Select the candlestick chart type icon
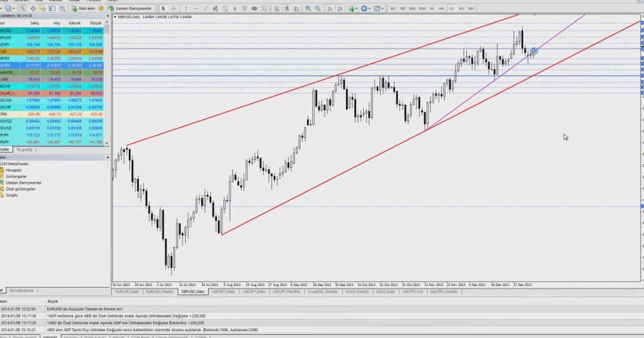 [x=288, y=9]
